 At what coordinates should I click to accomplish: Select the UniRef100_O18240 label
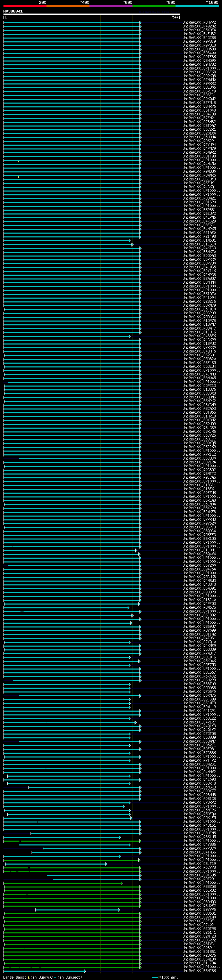coord(199,600)
